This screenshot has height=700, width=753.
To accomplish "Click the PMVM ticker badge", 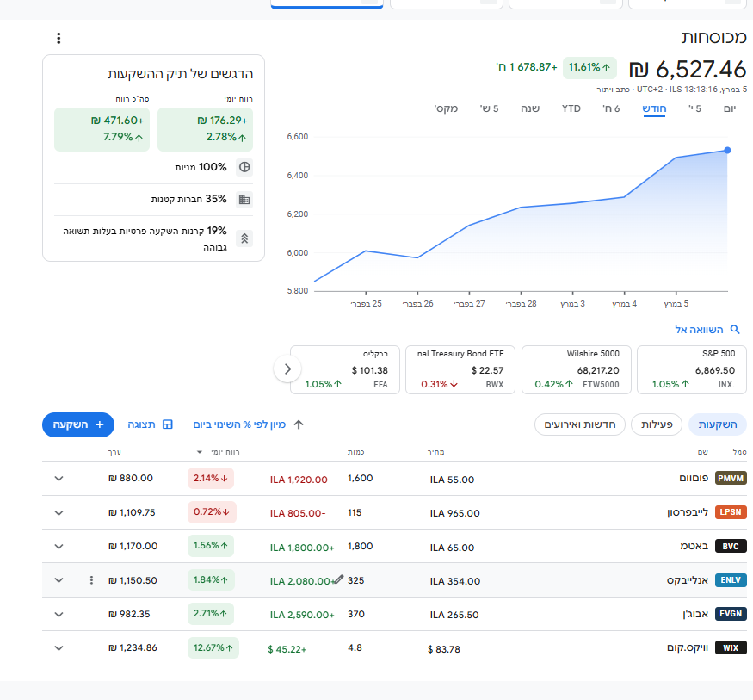I will 731,479.
